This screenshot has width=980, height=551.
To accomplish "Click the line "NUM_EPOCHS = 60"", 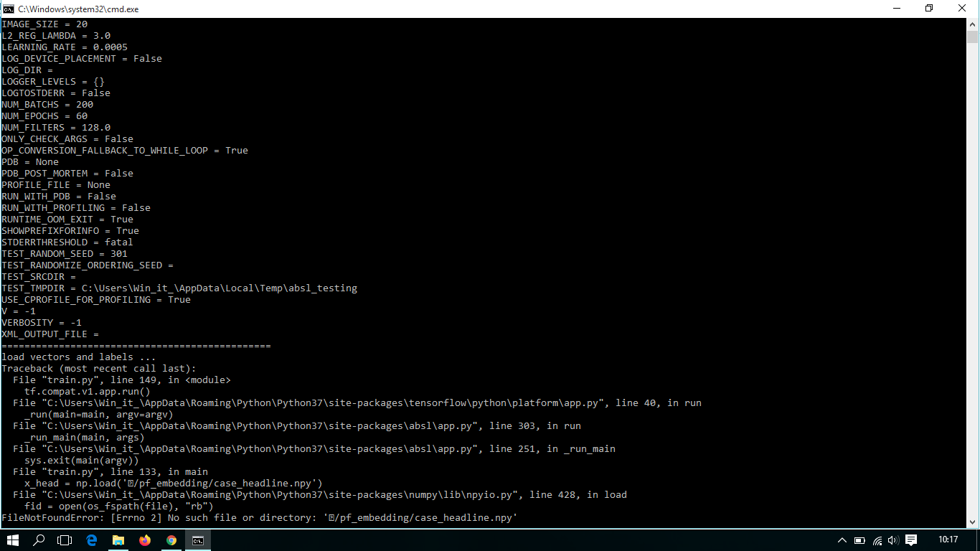I will pos(44,116).
